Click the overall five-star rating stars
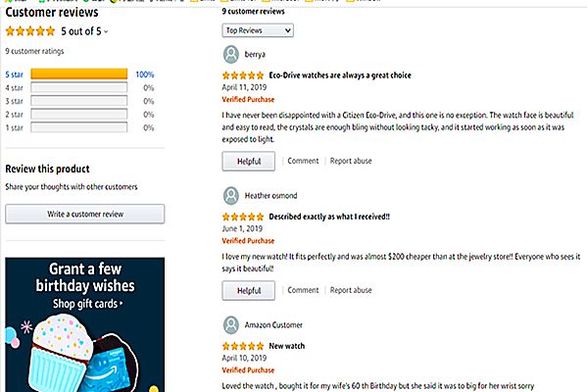588x392 pixels. [x=29, y=31]
